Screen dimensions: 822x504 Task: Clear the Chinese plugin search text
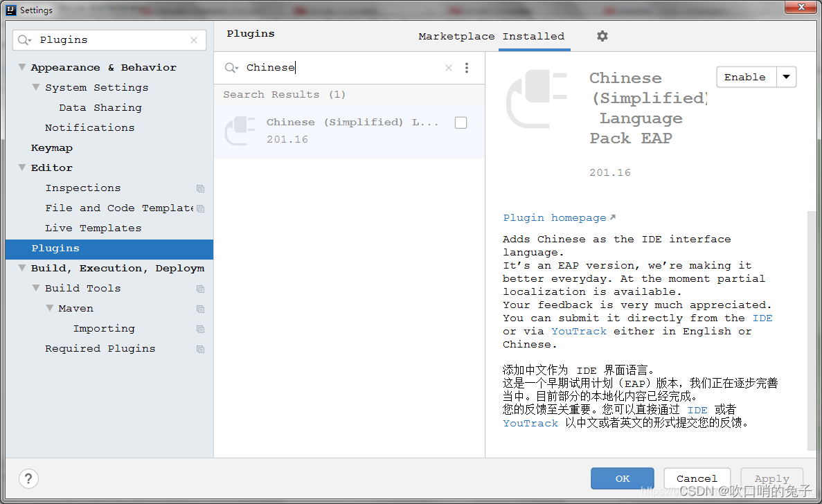[x=448, y=68]
